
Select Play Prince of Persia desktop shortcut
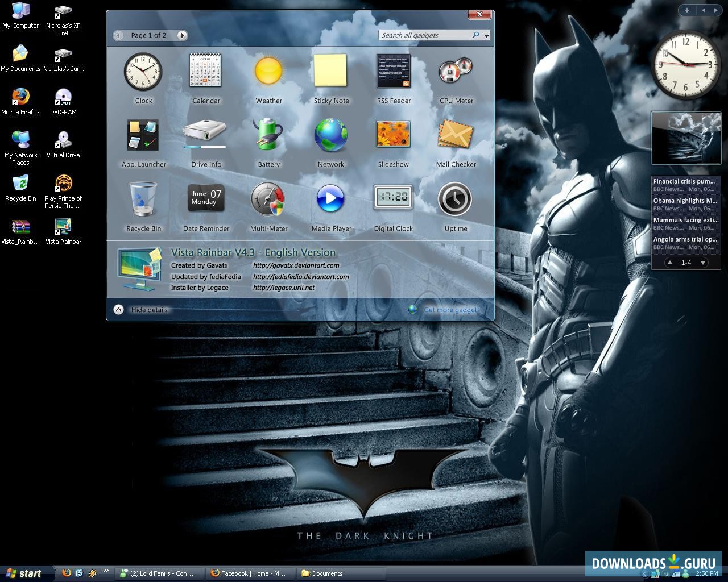click(x=63, y=192)
